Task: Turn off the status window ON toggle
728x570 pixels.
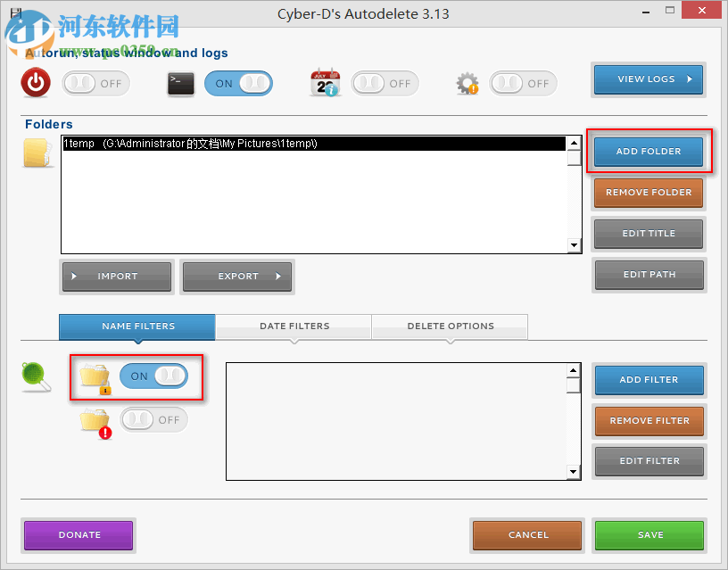Action: point(238,82)
